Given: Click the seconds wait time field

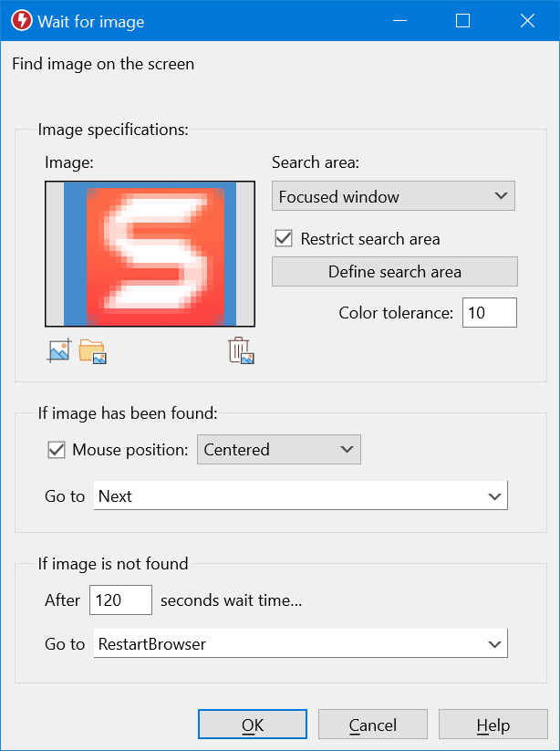Looking at the screenshot, I should 120,600.
